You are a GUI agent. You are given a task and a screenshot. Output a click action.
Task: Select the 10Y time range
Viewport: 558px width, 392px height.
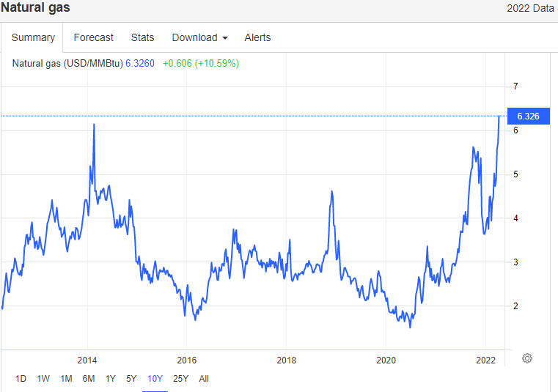point(155,379)
